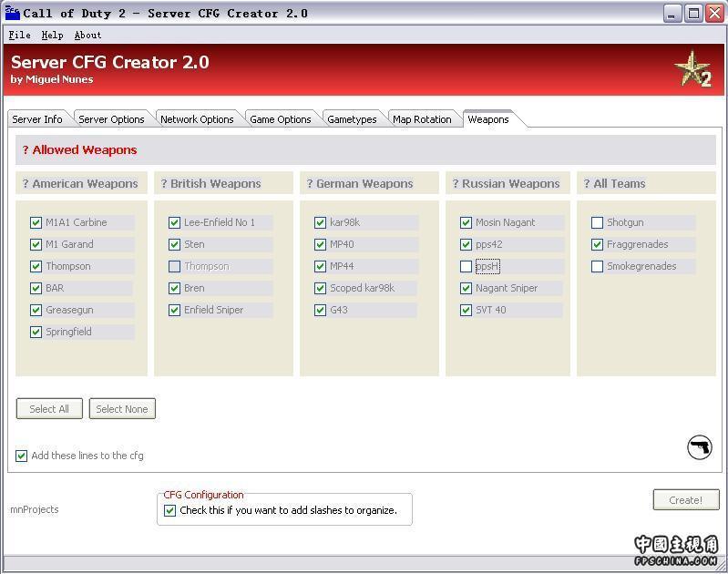Click the German Weapons help heading

360,183
